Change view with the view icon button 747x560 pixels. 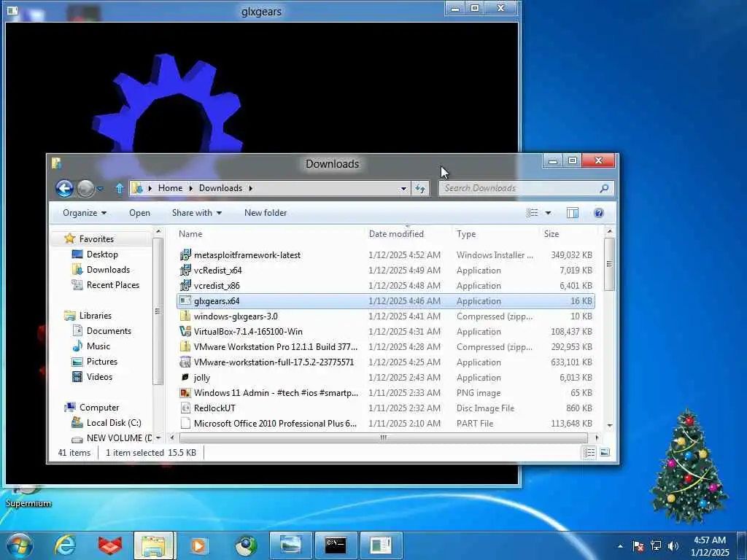coord(532,213)
